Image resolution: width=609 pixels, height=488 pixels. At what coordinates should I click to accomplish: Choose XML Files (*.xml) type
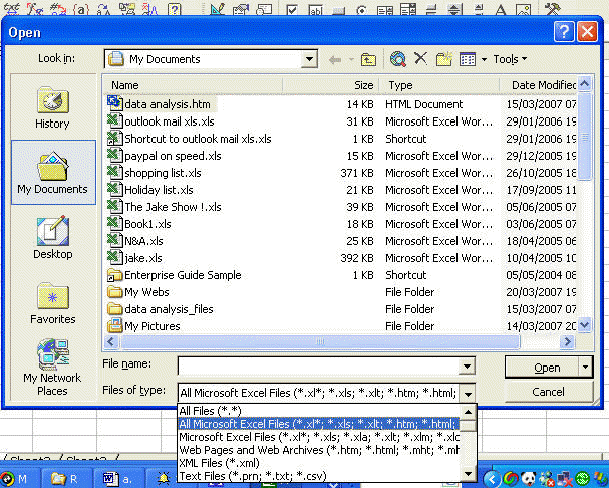point(319,463)
